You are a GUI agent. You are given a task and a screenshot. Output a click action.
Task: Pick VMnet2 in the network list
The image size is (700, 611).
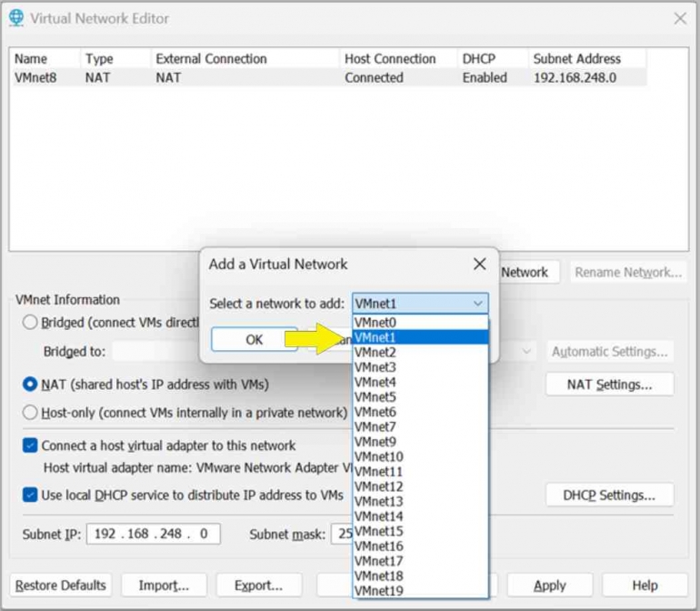(x=375, y=352)
